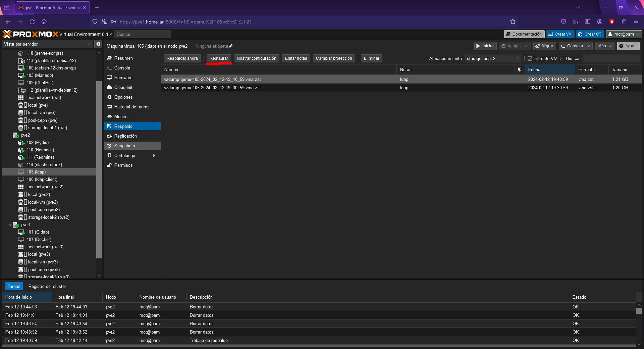This screenshot has width=644, height=349.
Task: Open the Documentación button
Action: (524, 34)
